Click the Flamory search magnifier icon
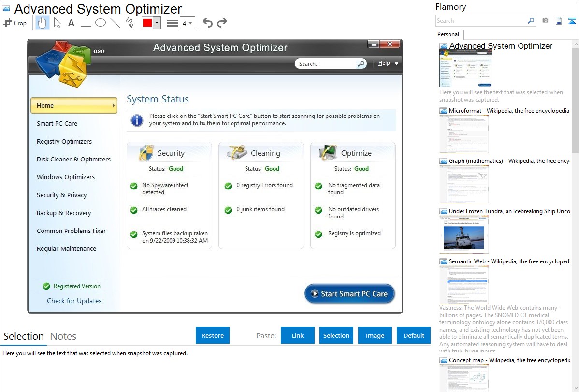The width and height of the screenshot is (579, 392). coord(531,21)
